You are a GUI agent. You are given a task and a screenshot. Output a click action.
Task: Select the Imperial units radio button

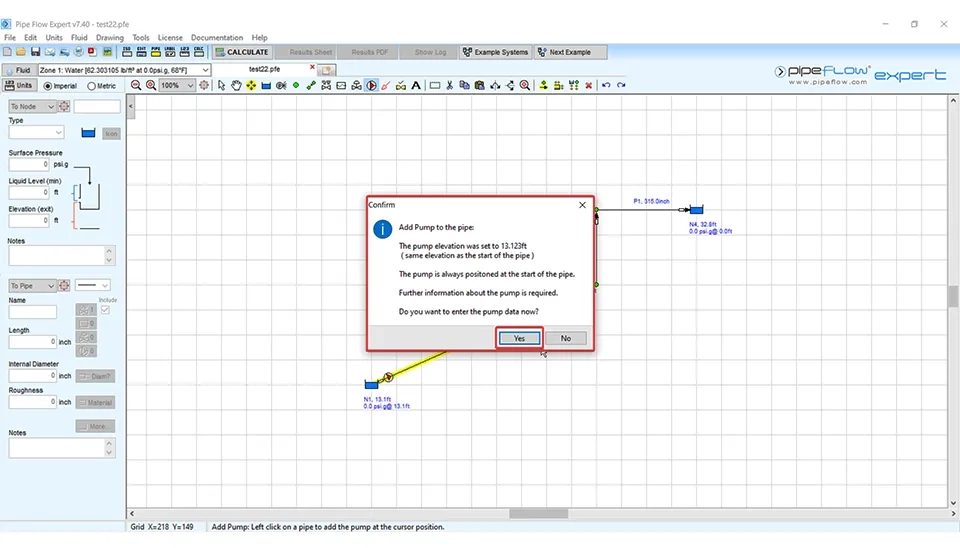[x=46, y=86]
